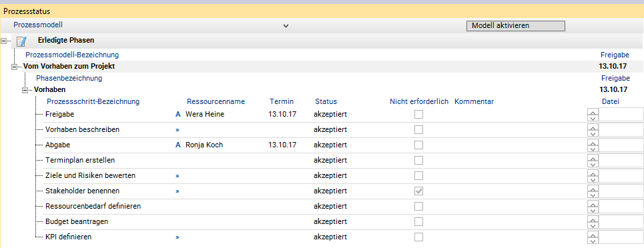Viewport: 644px width, 248px height.
Task: Click the » icon in Stakeholder benennen row
Action: [x=178, y=191]
